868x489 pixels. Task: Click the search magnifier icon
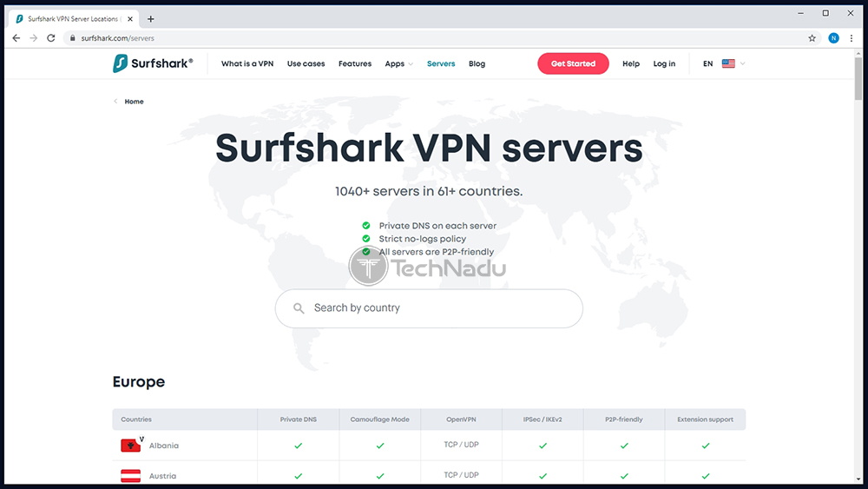tap(299, 308)
